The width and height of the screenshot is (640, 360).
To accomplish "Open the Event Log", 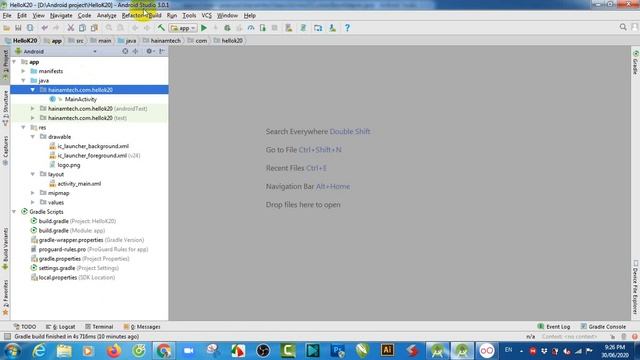I will tap(554, 327).
